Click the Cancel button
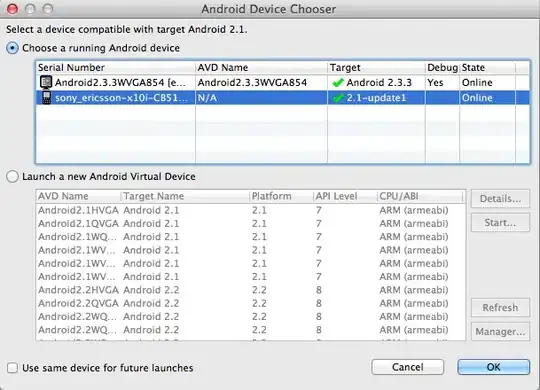The width and height of the screenshot is (540, 390). coord(408,367)
